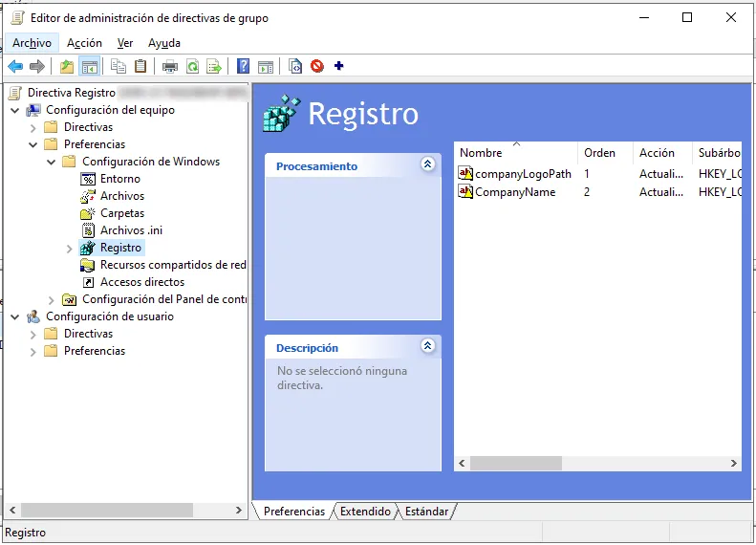The width and height of the screenshot is (756, 545).
Task: Expand the Registro tree node
Action: click(x=69, y=249)
